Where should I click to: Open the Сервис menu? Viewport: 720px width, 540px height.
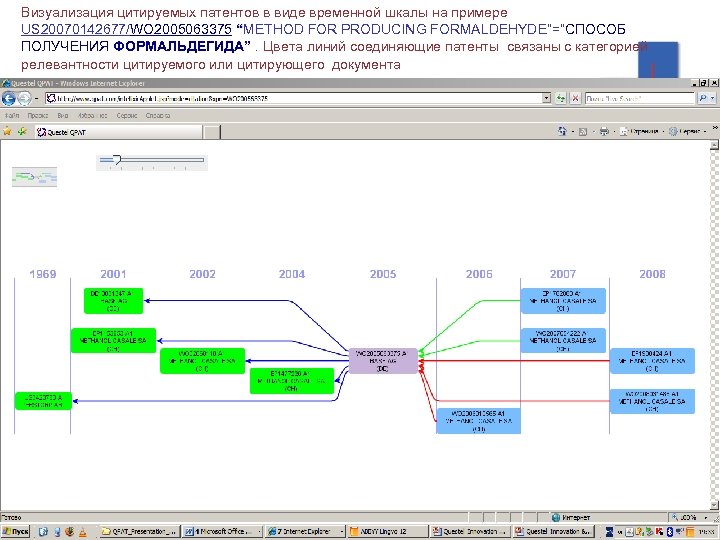pyautogui.click(x=127, y=115)
